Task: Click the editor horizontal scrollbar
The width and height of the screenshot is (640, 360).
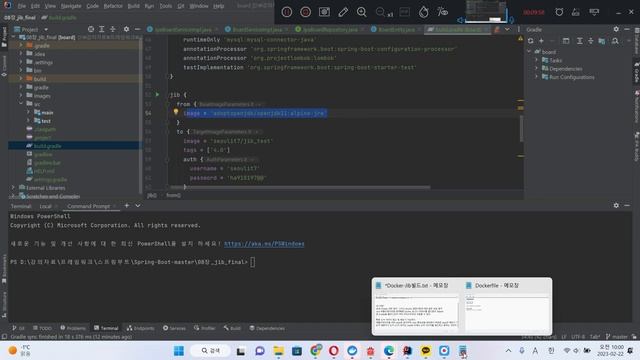Action: (300, 187)
